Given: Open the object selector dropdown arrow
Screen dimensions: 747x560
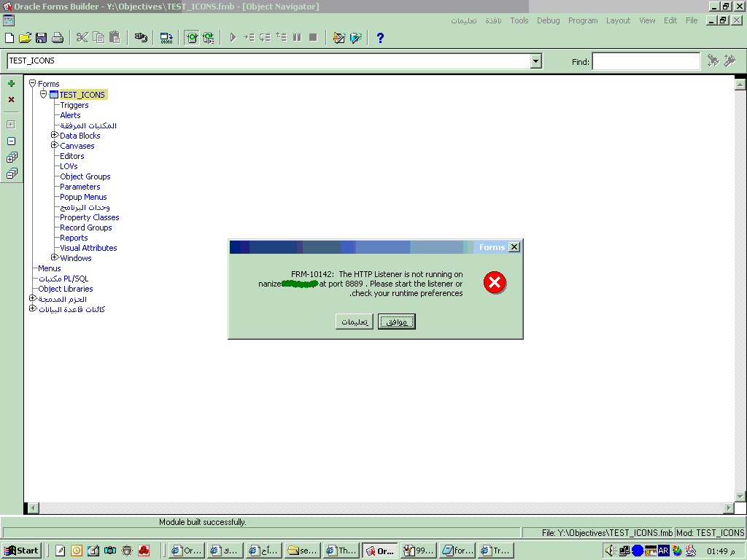Looking at the screenshot, I should (x=536, y=61).
